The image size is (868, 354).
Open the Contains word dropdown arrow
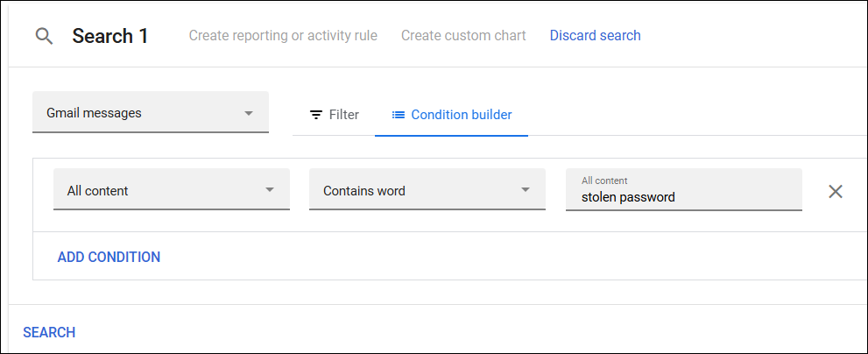pyautogui.click(x=526, y=190)
